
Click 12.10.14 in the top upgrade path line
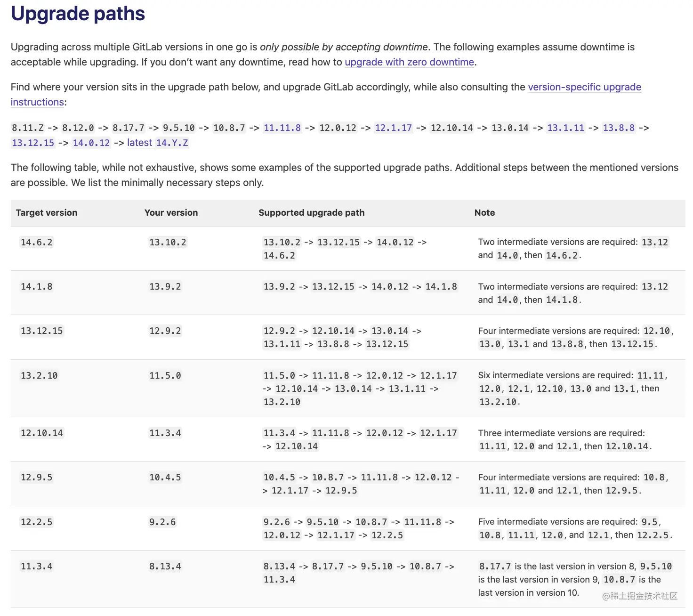click(x=451, y=128)
